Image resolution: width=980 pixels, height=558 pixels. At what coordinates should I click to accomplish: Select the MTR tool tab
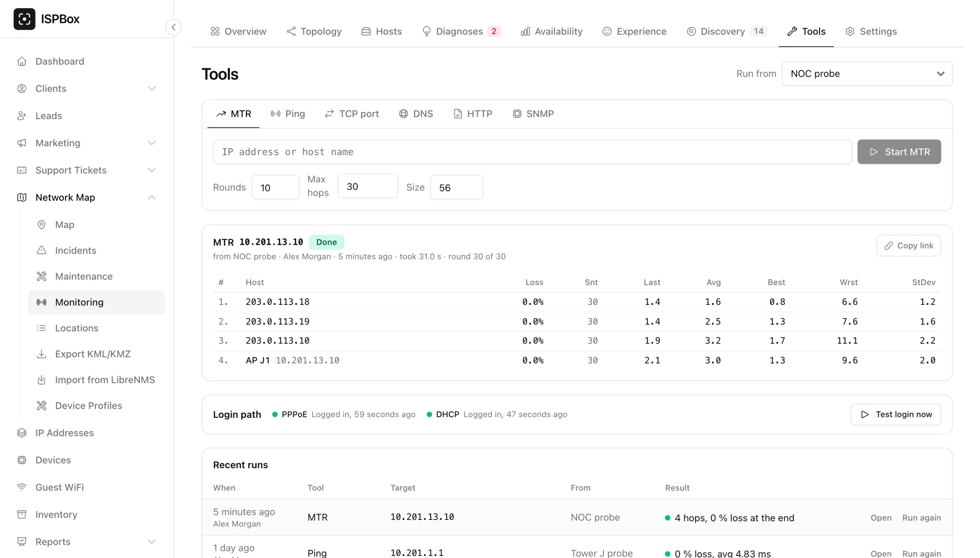click(233, 114)
